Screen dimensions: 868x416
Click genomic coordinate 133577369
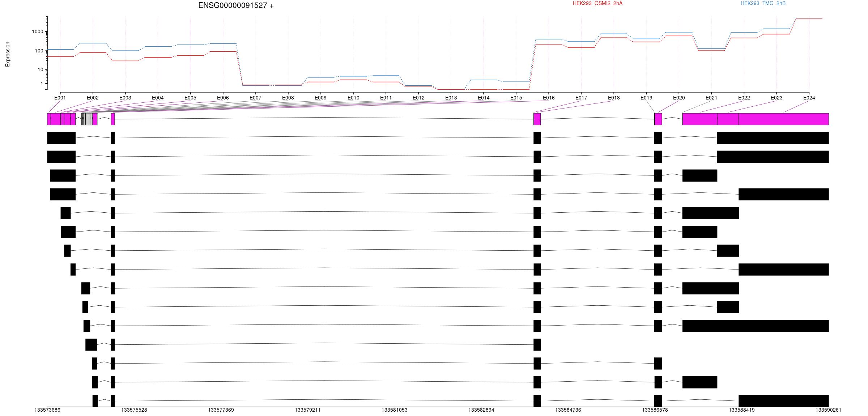pos(221,410)
